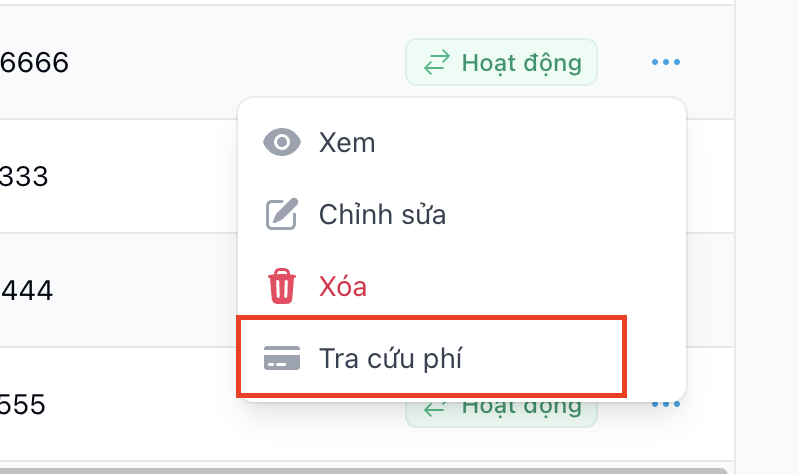This screenshot has width=798, height=474.
Task: Click the pencil icon beside Chỉnh sửa
Action: pyautogui.click(x=281, y=214)
